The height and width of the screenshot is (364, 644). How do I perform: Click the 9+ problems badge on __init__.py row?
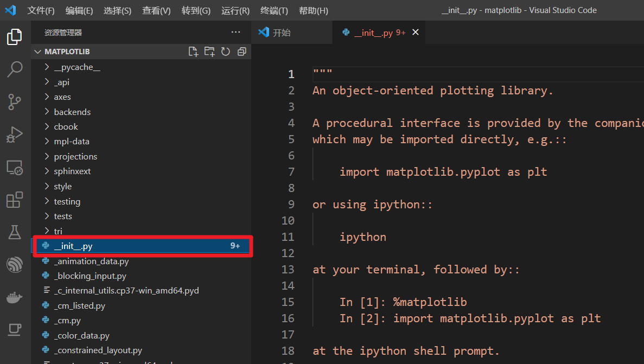[235, 246]
